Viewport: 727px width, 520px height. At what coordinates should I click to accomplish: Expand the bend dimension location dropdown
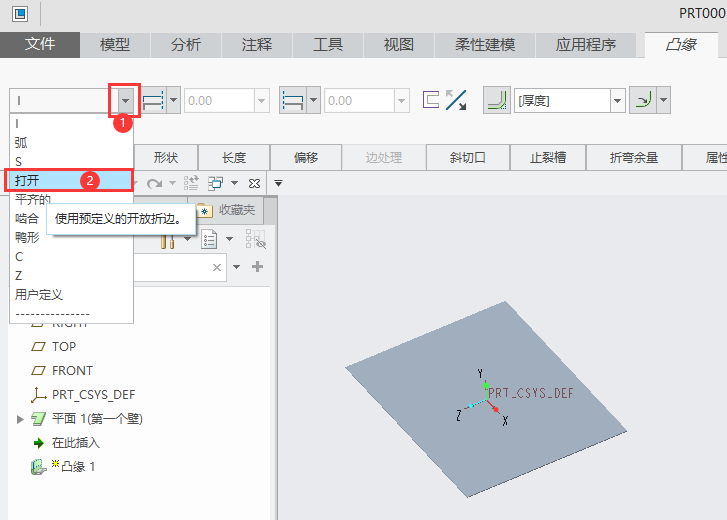pos(663,100)
